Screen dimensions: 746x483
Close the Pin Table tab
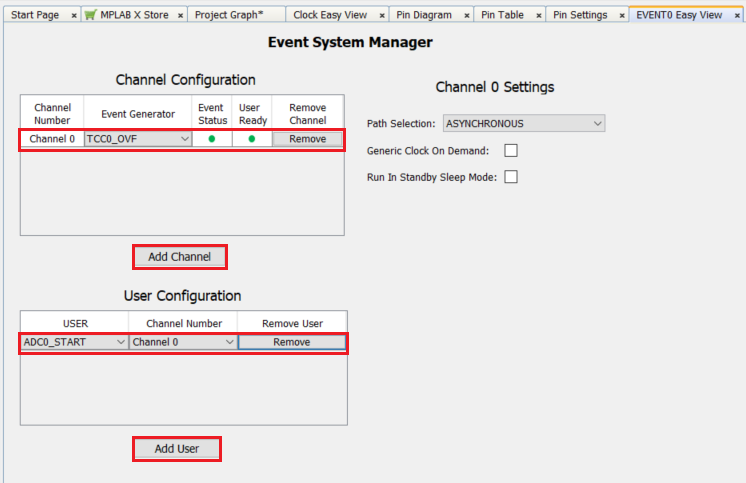point(535,16)
